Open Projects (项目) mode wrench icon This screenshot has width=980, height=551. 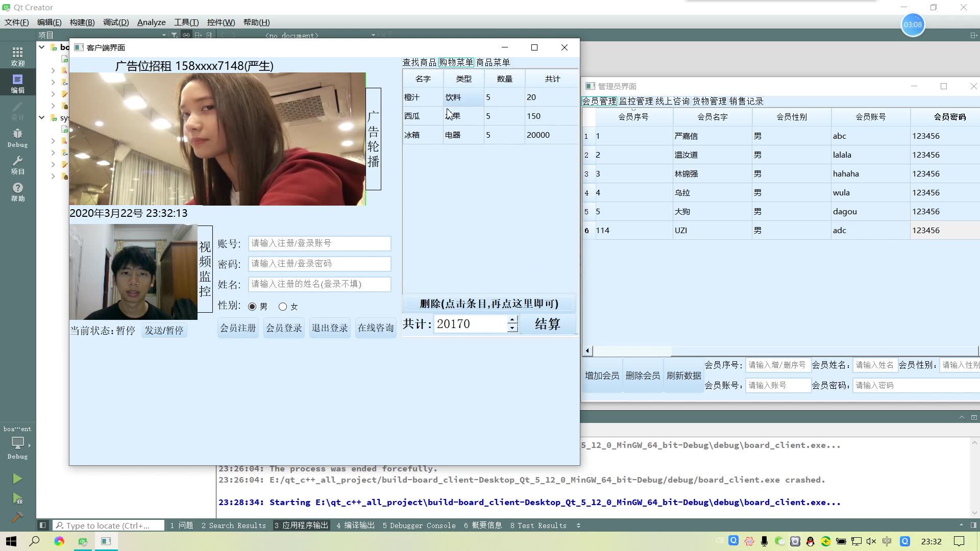[x=17, y=165]
